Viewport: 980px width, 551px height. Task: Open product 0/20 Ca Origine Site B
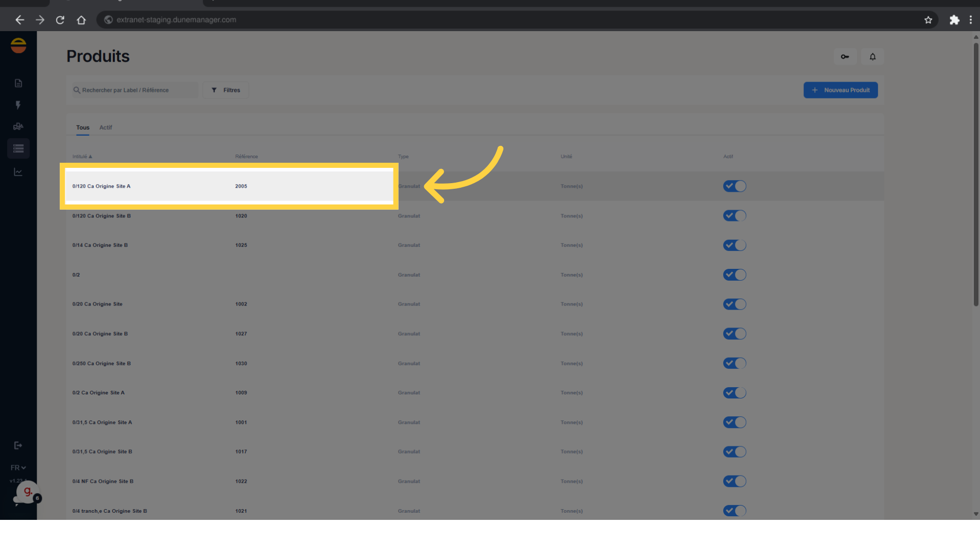tap(100, 334)
